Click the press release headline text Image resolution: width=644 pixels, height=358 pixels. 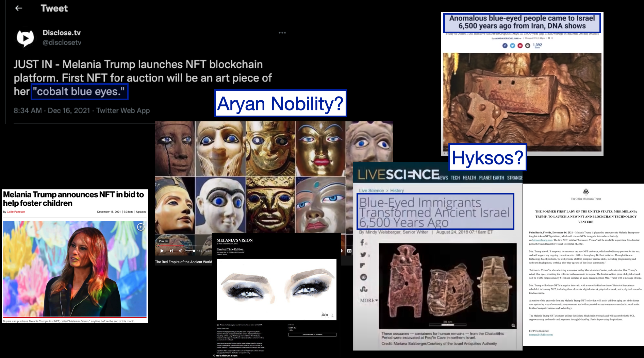586,217
